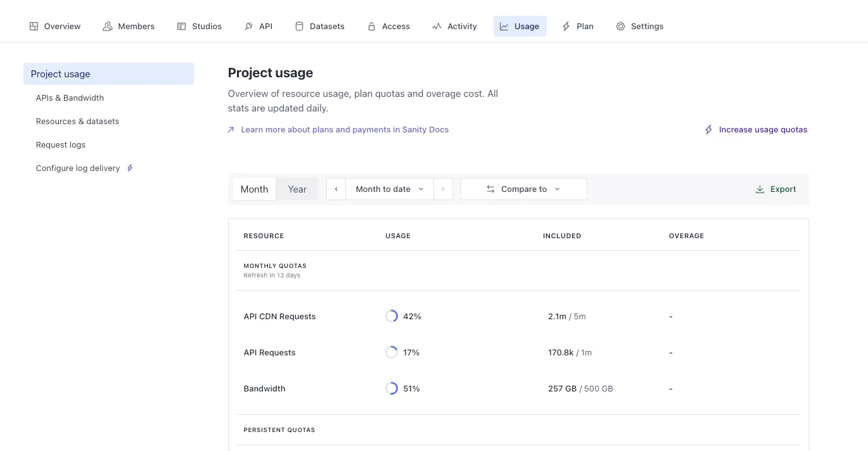Click the API Requests 17% progress ring

point(392,352)
